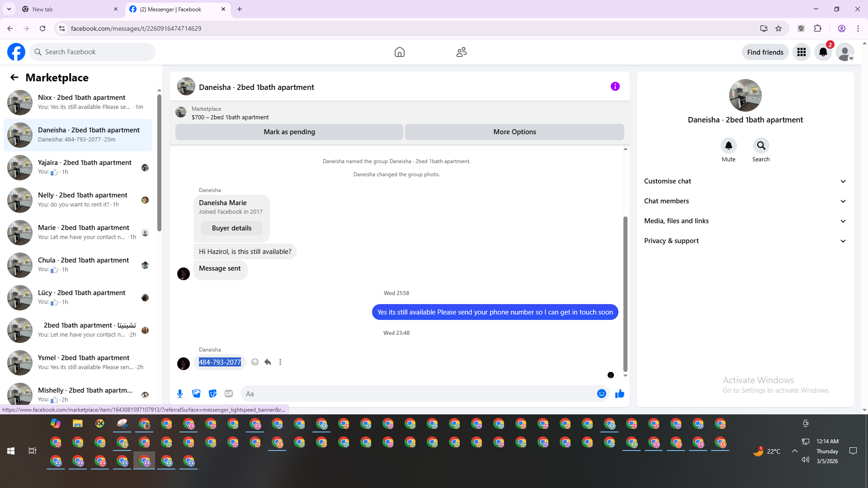Image resolution: width=868 pixels, height=488 pixels.
Task: Bookmark this page with star icon
Action: (x=778, y=28)
